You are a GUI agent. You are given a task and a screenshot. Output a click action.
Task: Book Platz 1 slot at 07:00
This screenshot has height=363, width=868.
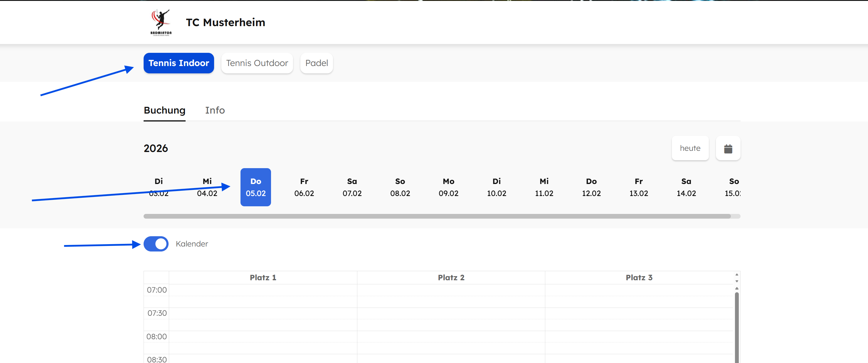263,290
